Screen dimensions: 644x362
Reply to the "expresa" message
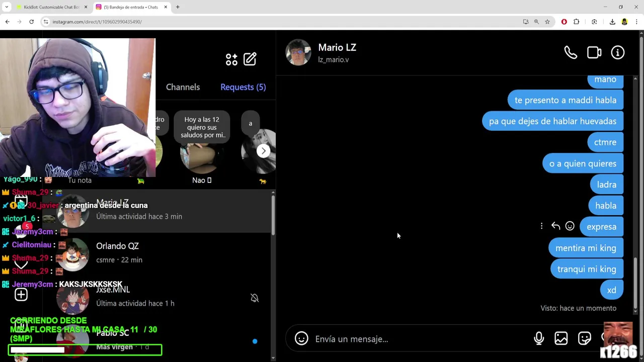(555, 226)
